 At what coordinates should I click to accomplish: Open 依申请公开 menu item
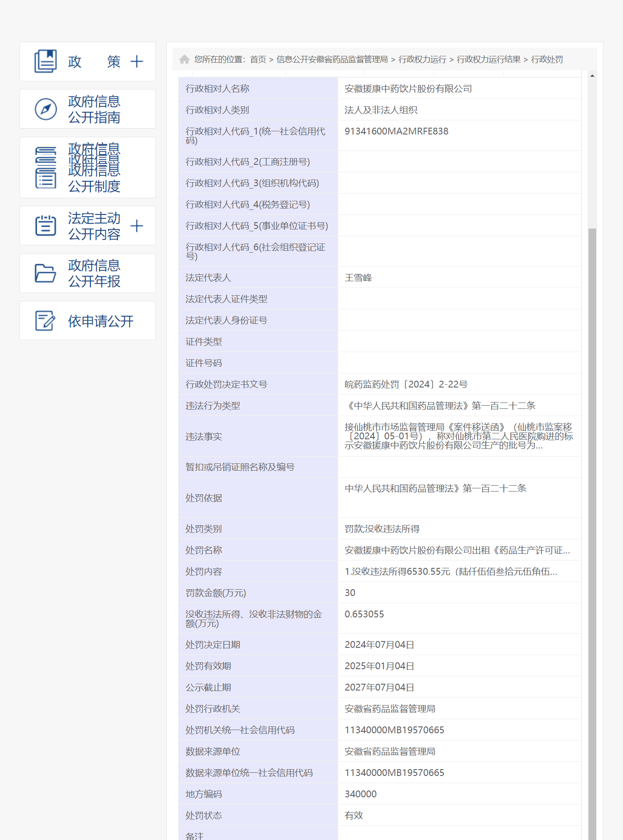pyautogui.click(x=88, y=321)
